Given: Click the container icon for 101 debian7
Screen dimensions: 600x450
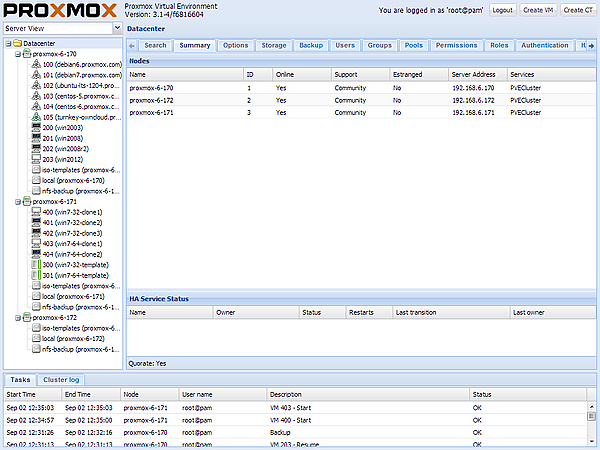Looking at the screenshot, I should click(x=36, y=75).
